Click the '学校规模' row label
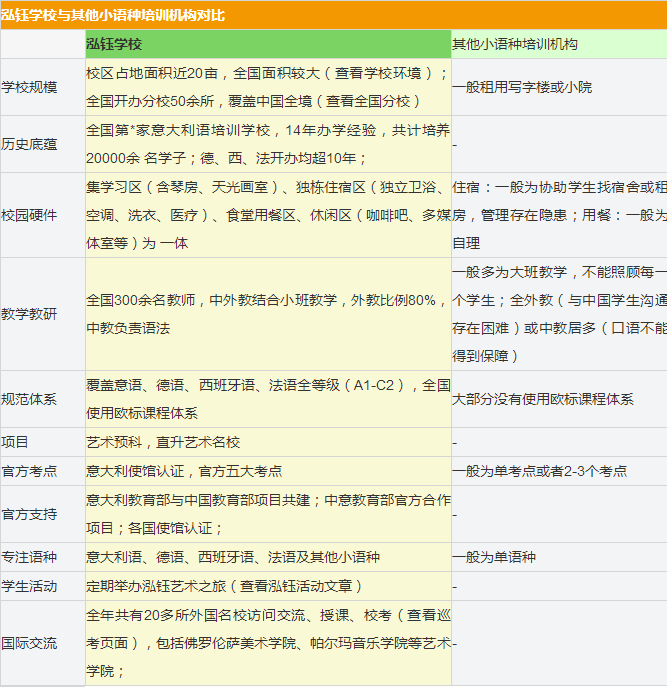This screenshot has width=667, height=688. 29,87
